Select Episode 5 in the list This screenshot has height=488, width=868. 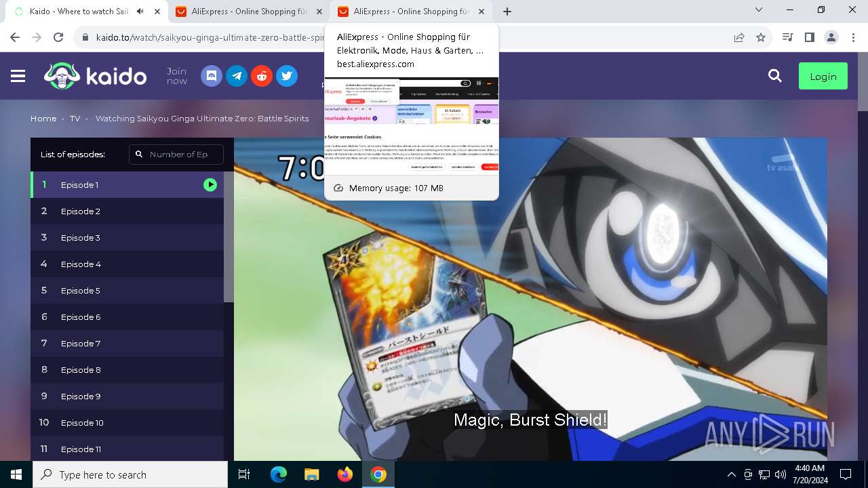pyautogui.click(x=127, y=290)
